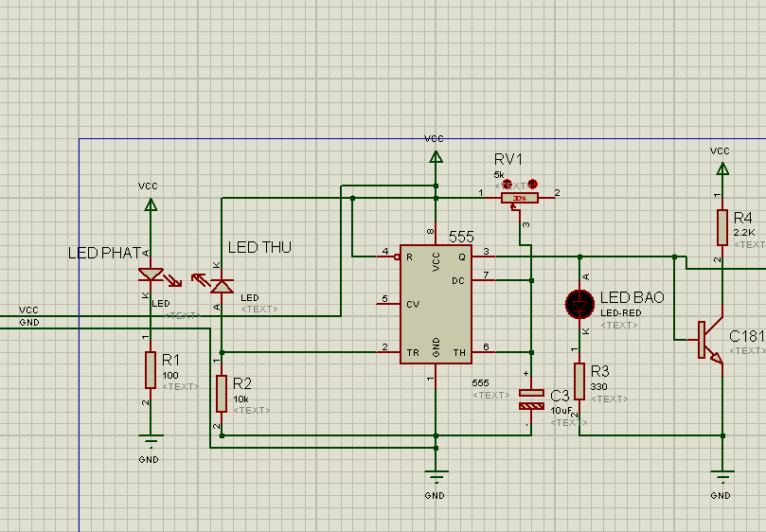
Task: Click the 'R4' reference label
Action: [x=742, y=218]
